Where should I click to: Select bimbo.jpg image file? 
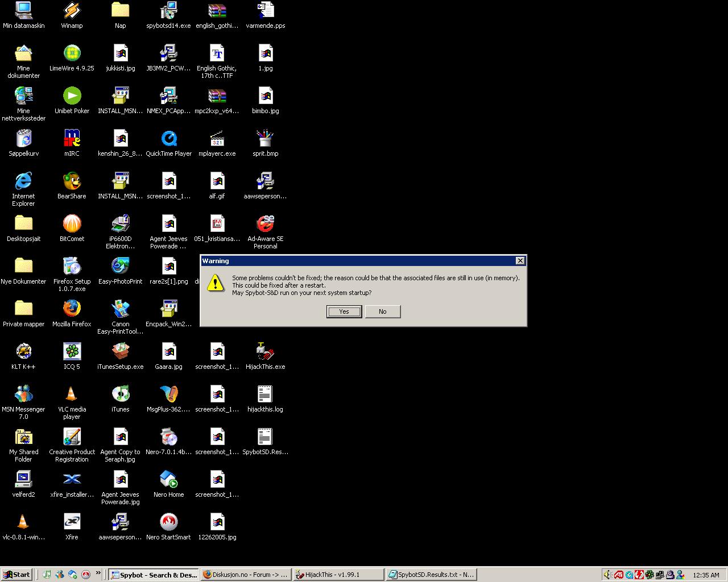[266, 101]
